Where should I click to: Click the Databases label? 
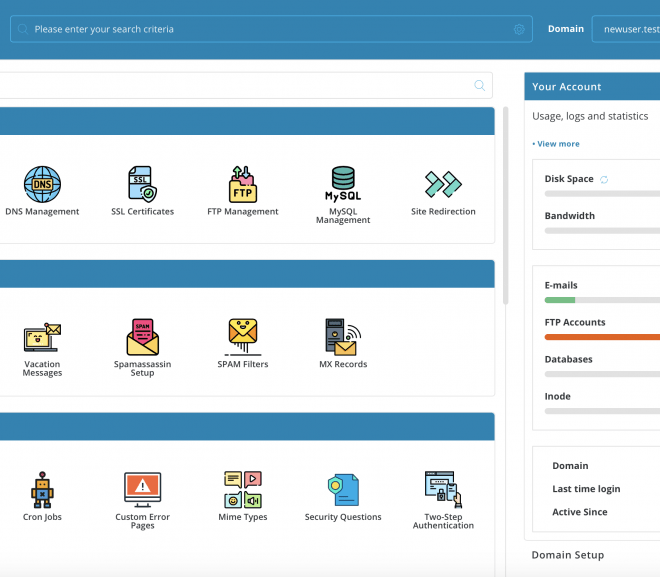[x=568, y=359]
